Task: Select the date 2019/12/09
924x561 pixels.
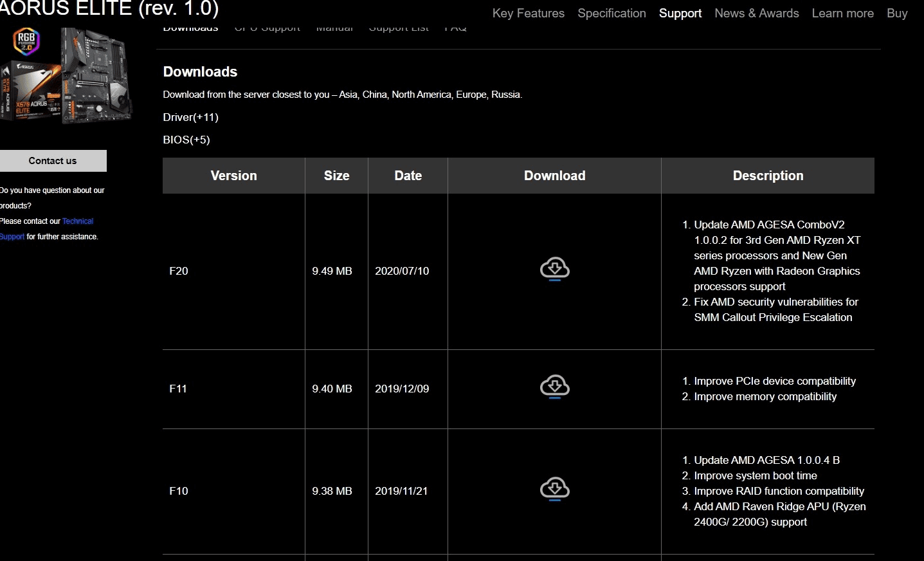Action: click(x=402, y=389)
